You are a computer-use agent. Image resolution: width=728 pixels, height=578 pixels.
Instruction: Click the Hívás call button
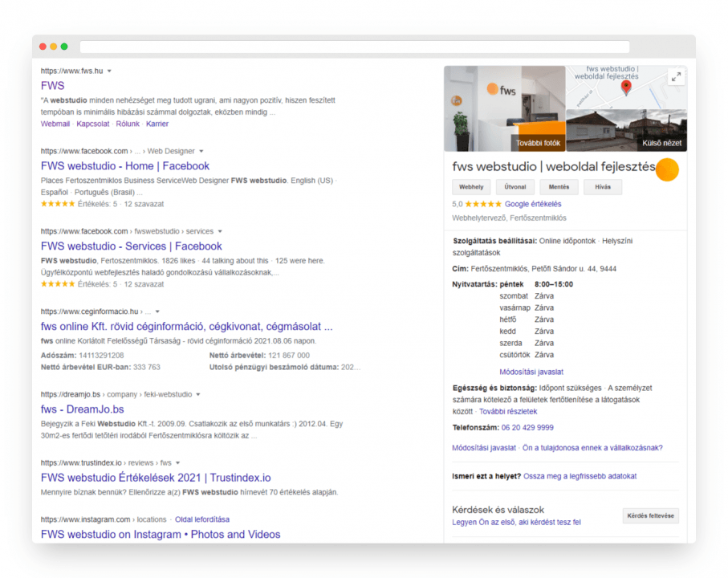603,187
